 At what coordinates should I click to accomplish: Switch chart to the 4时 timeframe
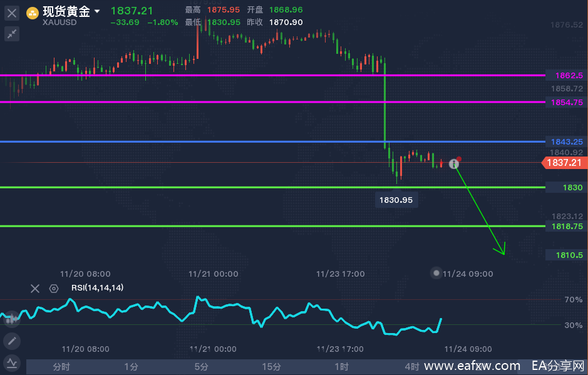[411, 367]
